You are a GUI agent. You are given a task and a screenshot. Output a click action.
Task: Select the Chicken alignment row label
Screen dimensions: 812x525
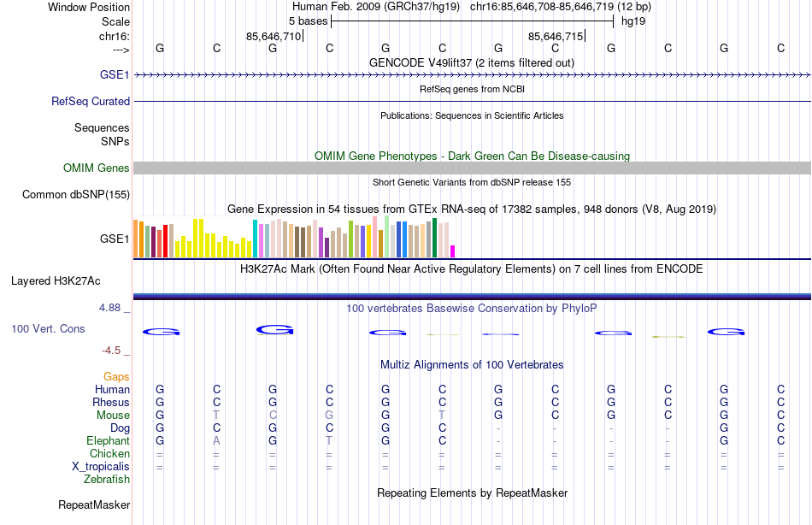pos(109,453)
